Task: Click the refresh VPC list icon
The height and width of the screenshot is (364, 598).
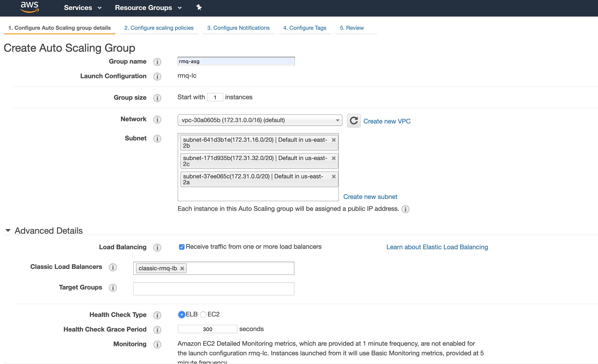Action: (x=354, y=120)
